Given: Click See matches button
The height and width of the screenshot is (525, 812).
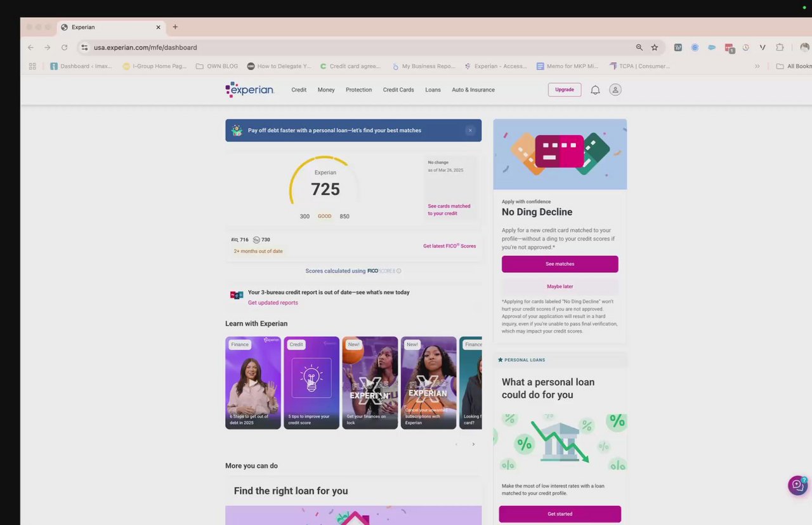Looking at the screenshot, I should (x=560, y=264).
